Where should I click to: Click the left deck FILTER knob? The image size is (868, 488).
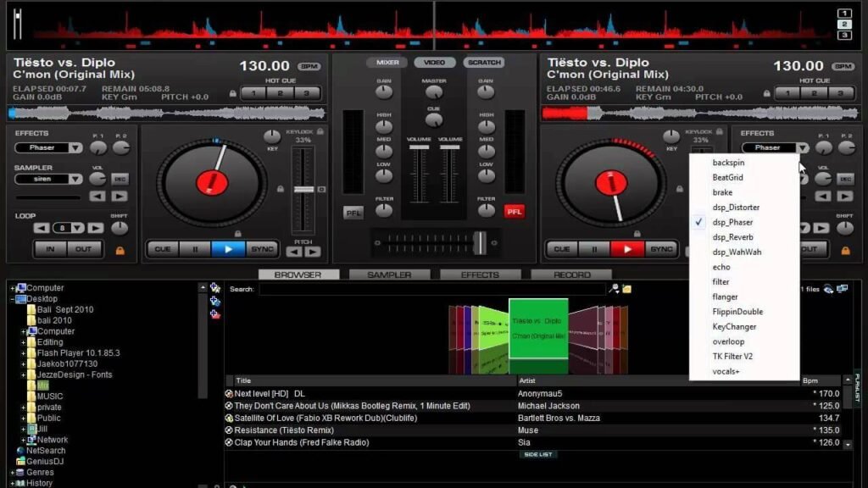coord(384,210)
